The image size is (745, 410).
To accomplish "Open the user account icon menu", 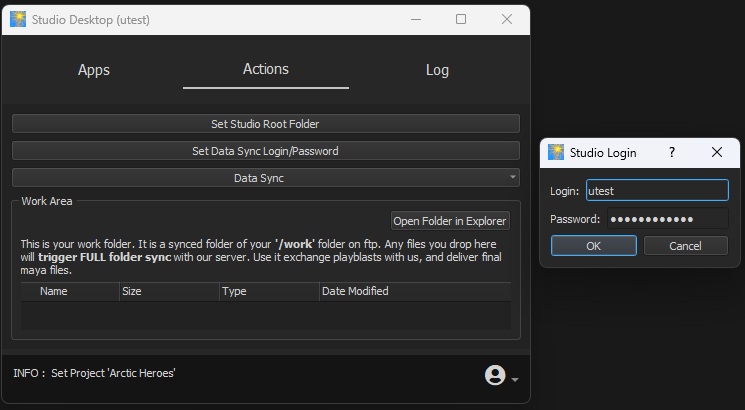I will 495,375.
